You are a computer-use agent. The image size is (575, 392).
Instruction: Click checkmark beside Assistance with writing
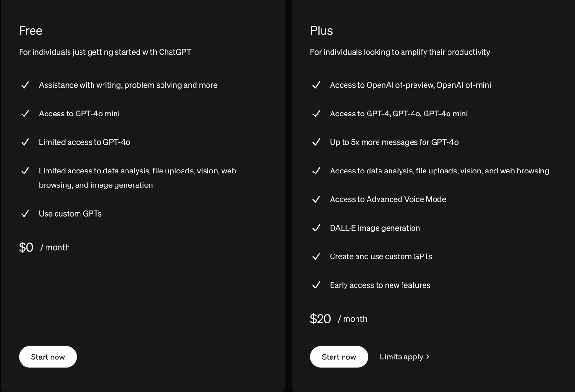point(25,85)
